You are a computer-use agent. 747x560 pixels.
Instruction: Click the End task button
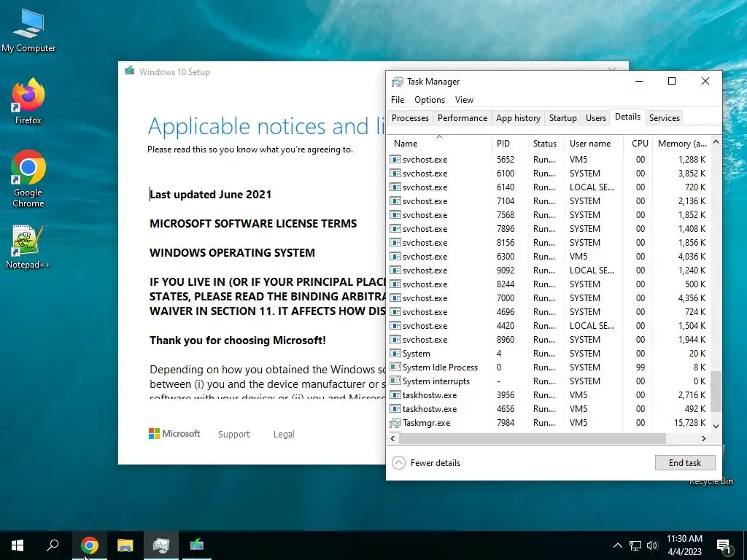[x=684, y=463]
